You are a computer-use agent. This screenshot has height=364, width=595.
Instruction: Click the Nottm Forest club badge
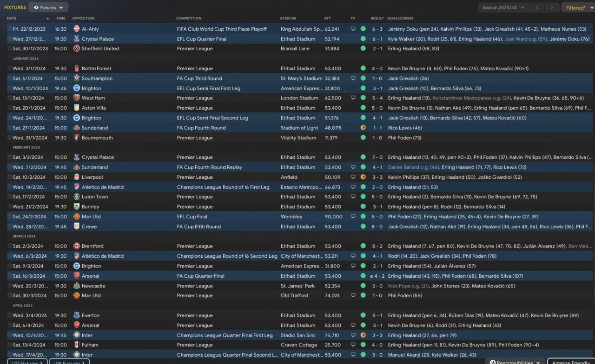pos(77,68)
